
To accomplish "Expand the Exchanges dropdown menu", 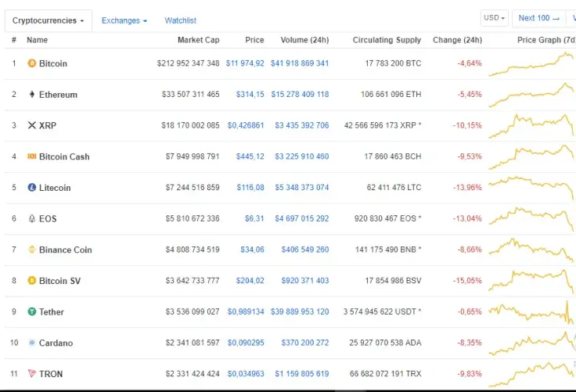I will pos(124,20).
